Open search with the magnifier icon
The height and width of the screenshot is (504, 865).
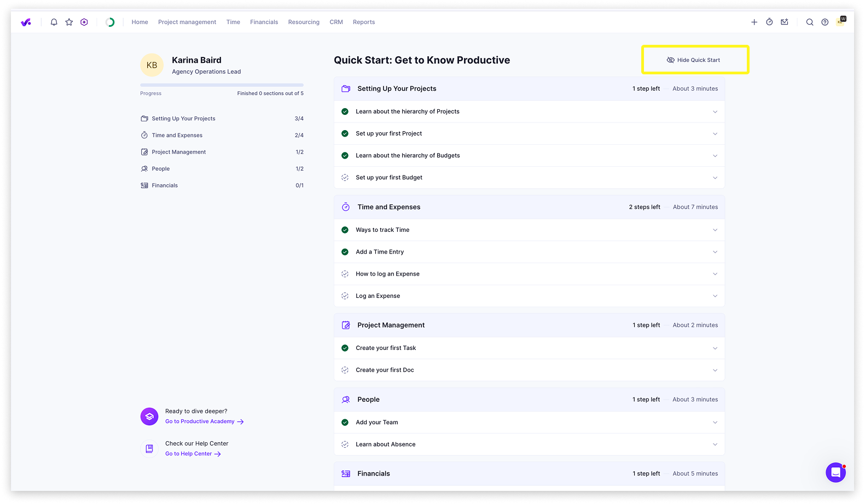click(810, 22)
